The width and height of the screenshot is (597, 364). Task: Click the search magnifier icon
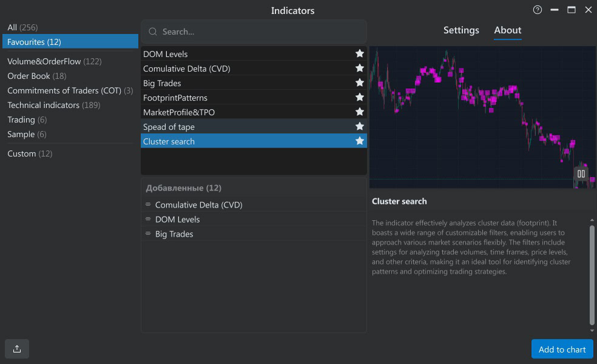tap(152, 32)
